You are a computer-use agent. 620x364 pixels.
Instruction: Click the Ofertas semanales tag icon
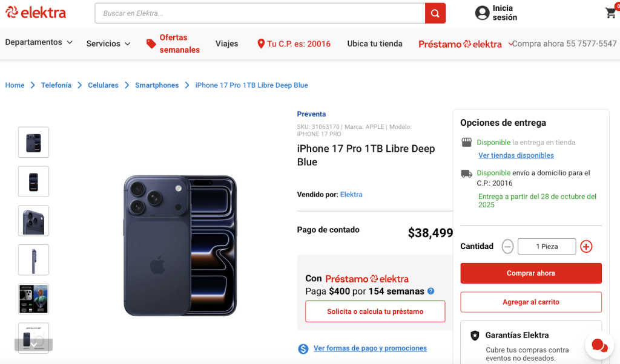click(151, 44)
